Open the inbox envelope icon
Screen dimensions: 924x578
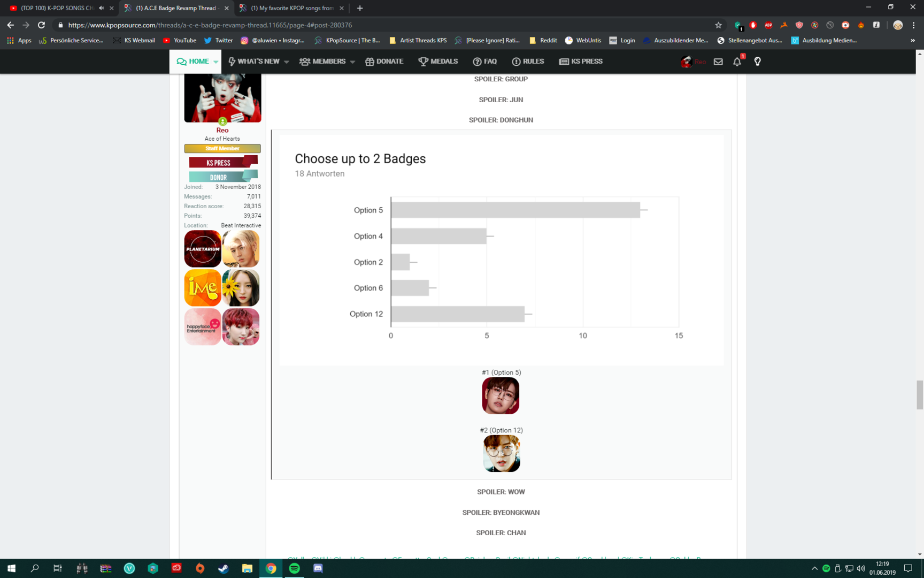point(718,62)
